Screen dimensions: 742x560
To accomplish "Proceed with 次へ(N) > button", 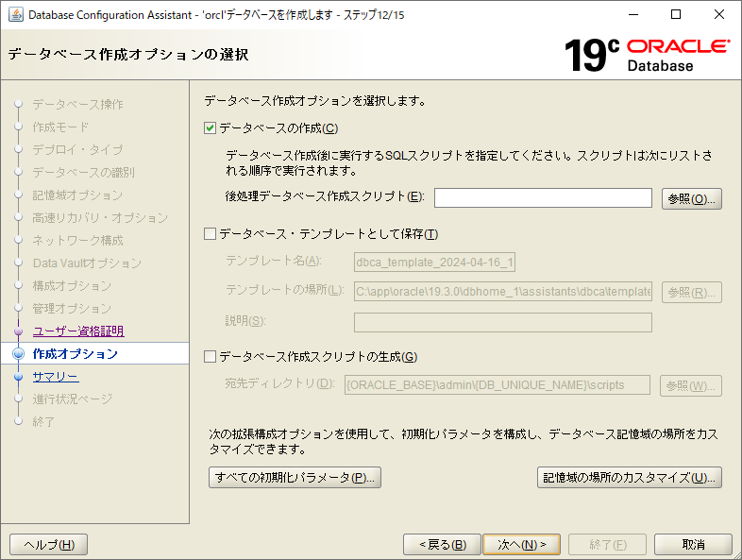I will [x=521, y=544].
